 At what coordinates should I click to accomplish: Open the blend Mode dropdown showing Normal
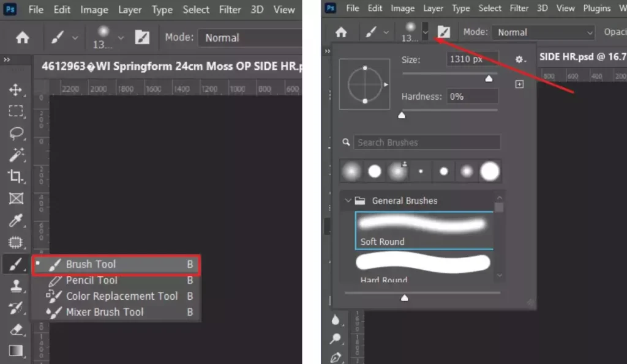(x=543, y=32)
